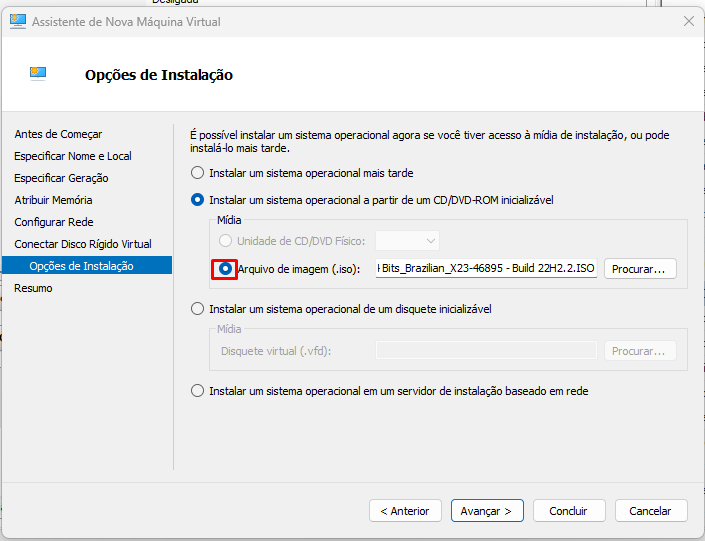Open the Unidade de CD/DVD Físico dropdown
Image resolution: width=705 pixels, height=541 pixels.
point(407,241)
